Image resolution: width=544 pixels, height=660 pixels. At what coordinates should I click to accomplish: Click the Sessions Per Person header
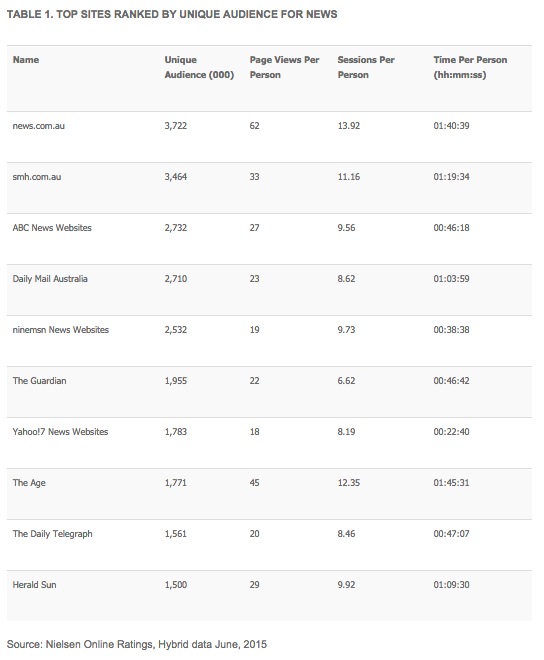pos(366,67)
